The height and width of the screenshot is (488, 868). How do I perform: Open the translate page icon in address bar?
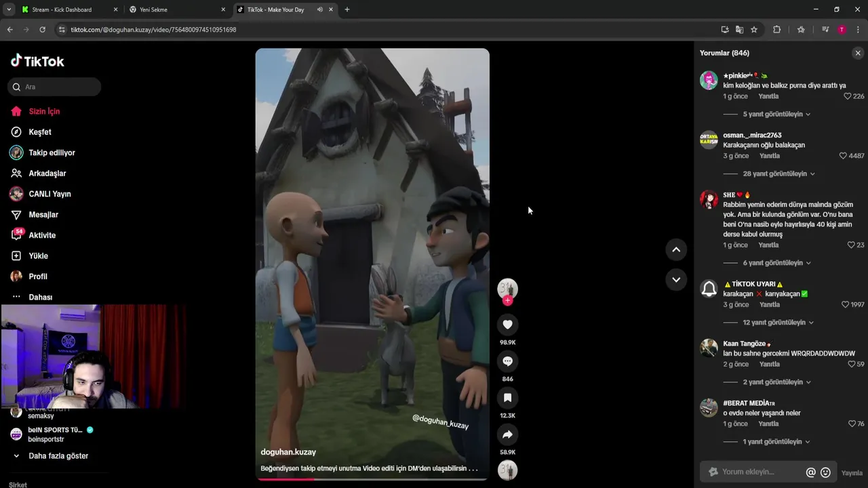pos(739,30)
